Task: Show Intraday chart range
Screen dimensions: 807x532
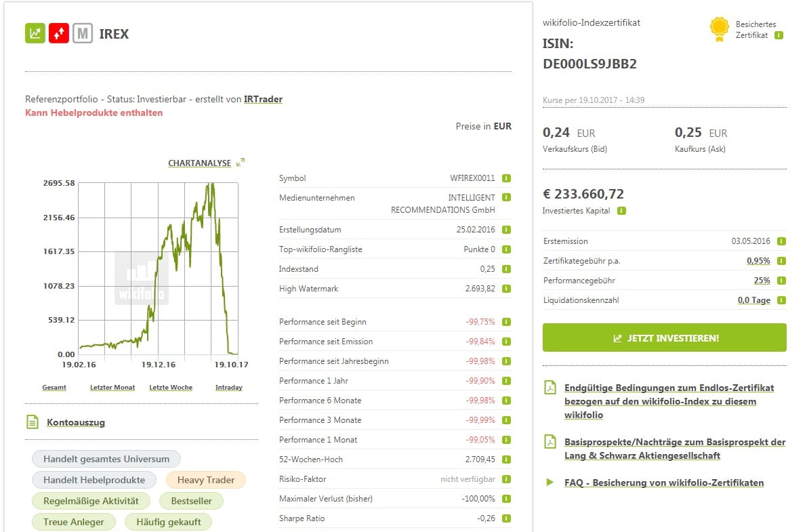Action: 228,388
